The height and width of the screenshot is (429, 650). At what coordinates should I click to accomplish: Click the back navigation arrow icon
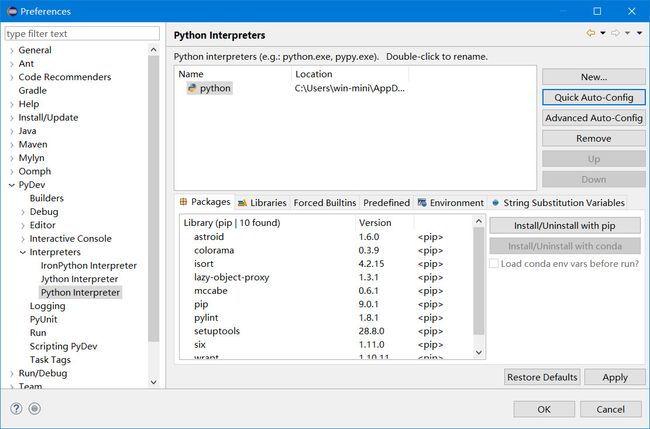click(591, 33)
